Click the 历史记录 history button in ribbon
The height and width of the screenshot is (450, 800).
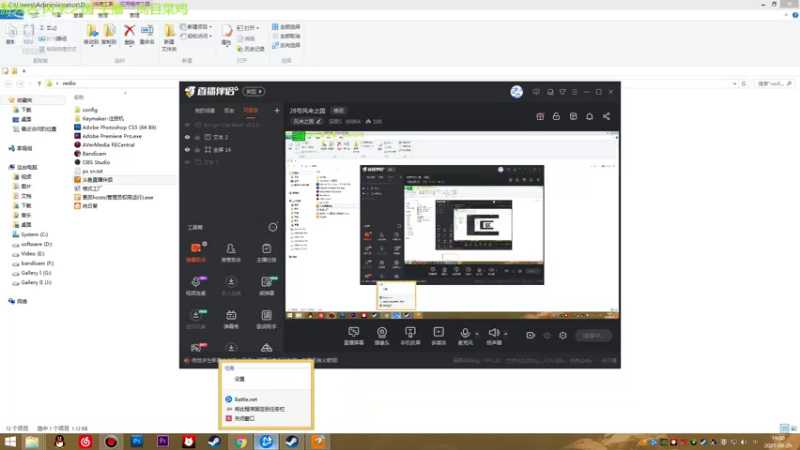point(251,49)
